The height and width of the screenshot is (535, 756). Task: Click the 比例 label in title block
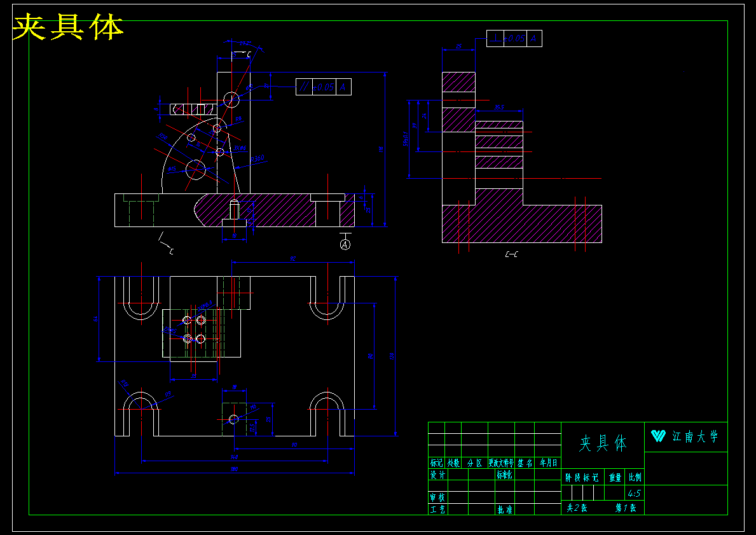(x=635, y=478)
